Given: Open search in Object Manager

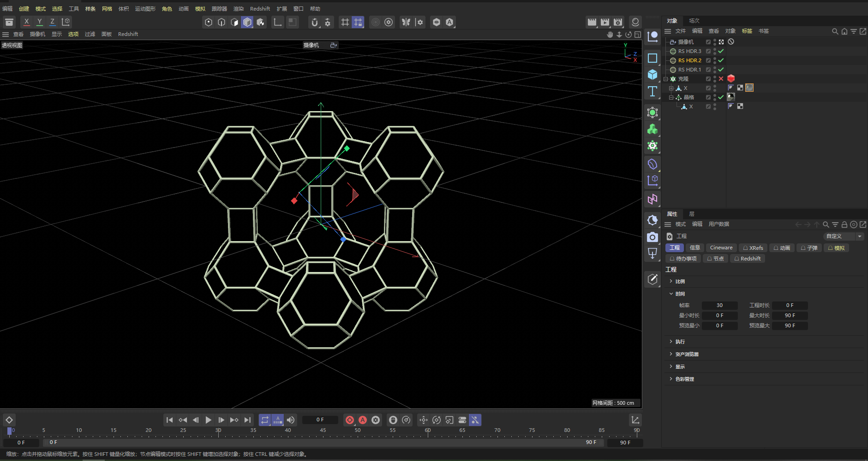Looking at the screenshot, I should pyautogui.click(x=835, y=31).
